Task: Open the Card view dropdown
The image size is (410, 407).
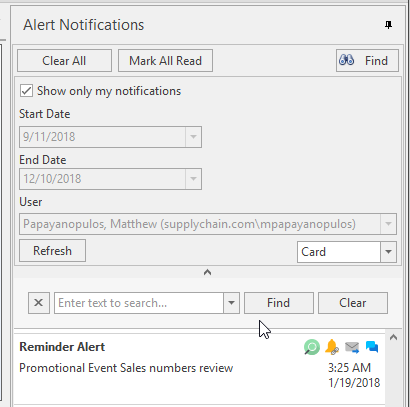Action: pos(388,252)
